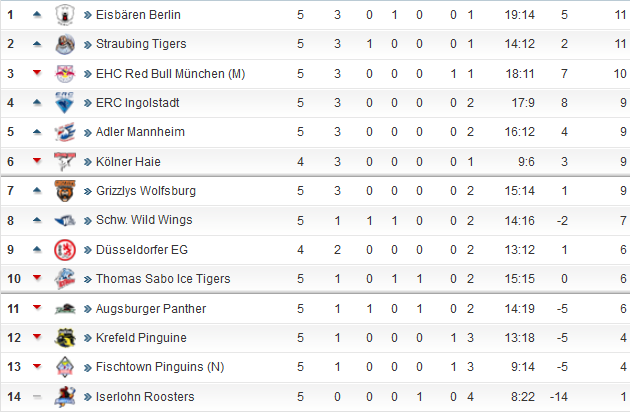This screenshot has width=630, height=412.
Task: Click the Krefeld Pinguine penguin logo
Action: pyautogui.click(x=65, y=338)
